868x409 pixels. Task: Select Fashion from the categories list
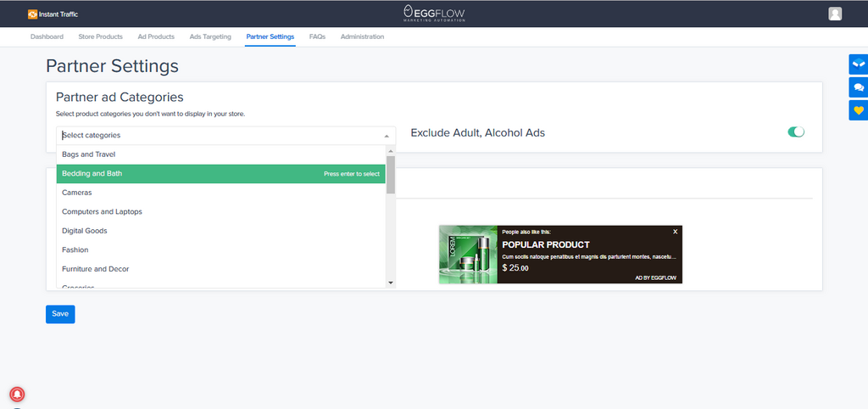pyautogui.click(x=221, y=250)
